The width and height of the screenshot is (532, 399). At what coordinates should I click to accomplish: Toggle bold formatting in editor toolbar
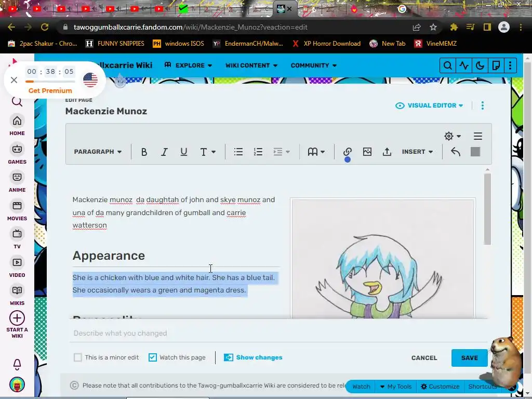144,152
